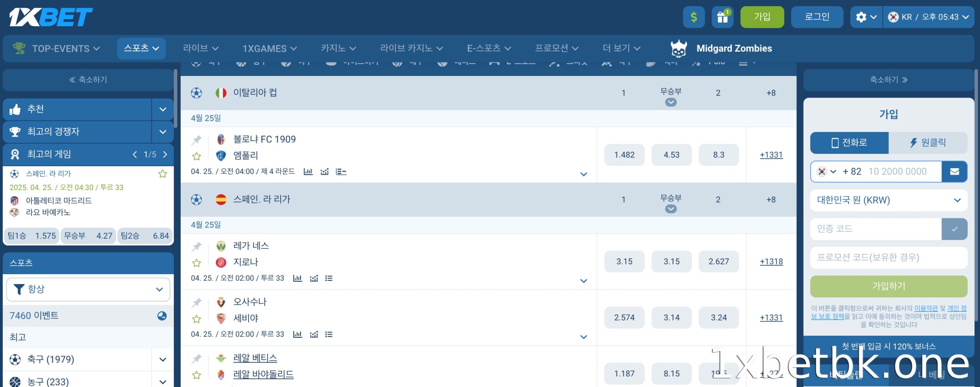The image size is (980, 387).
Task: Pin the 레가 네스 vs 지로나 match
Action: [197, 246]
